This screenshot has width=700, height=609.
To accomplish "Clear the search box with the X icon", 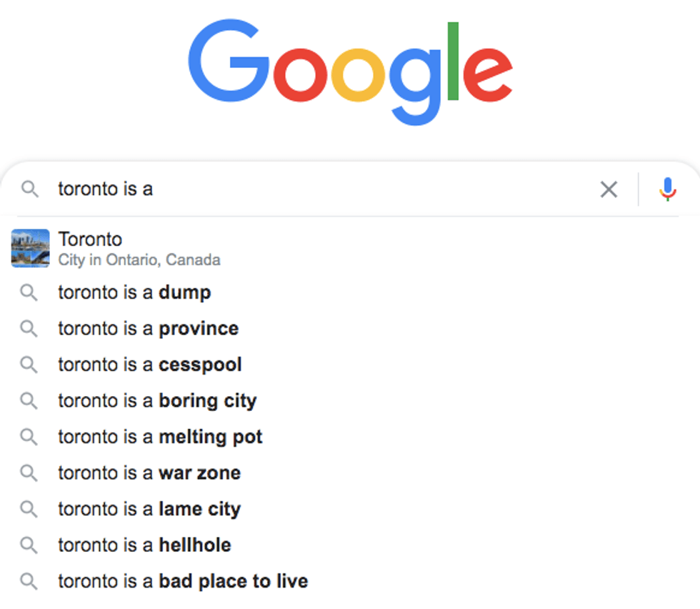I will (x=609, y=189).
